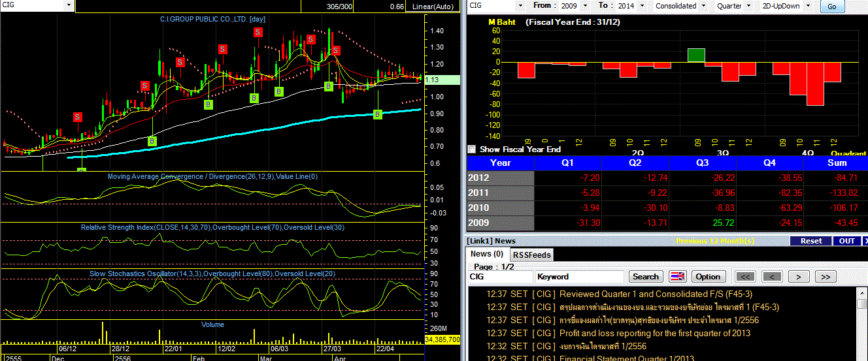
Task: Click the Q3 column header
Action: click(x=703, y=163)
